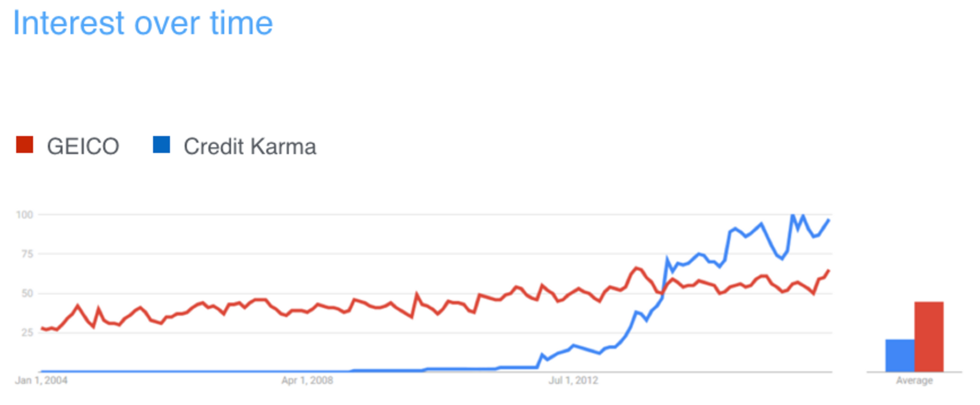Click the Apr 1, 2008 axis label

click(307, 381)
